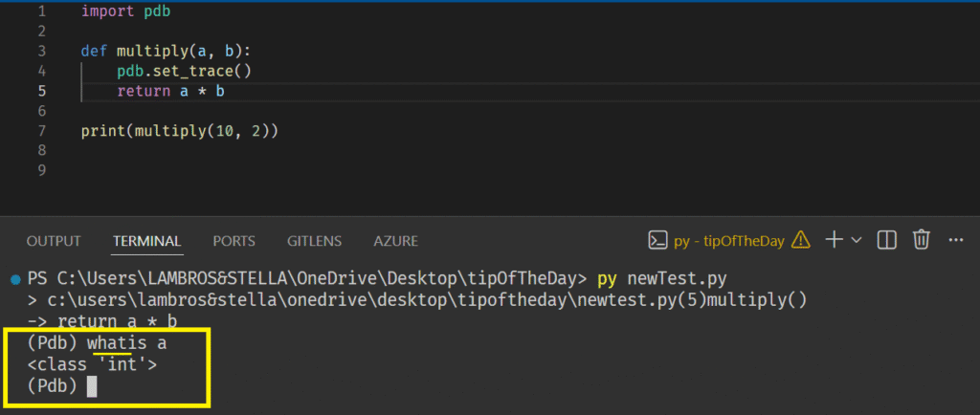Screen dimensions: 980x415
Task: Click the plus icon for new terminal
Action: click(834, 240)
